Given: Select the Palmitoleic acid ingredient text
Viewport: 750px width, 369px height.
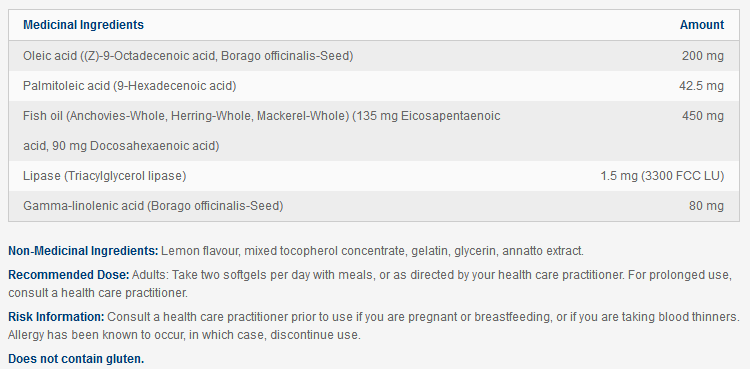Looking at the screenshot, I should tap(130, 86).
